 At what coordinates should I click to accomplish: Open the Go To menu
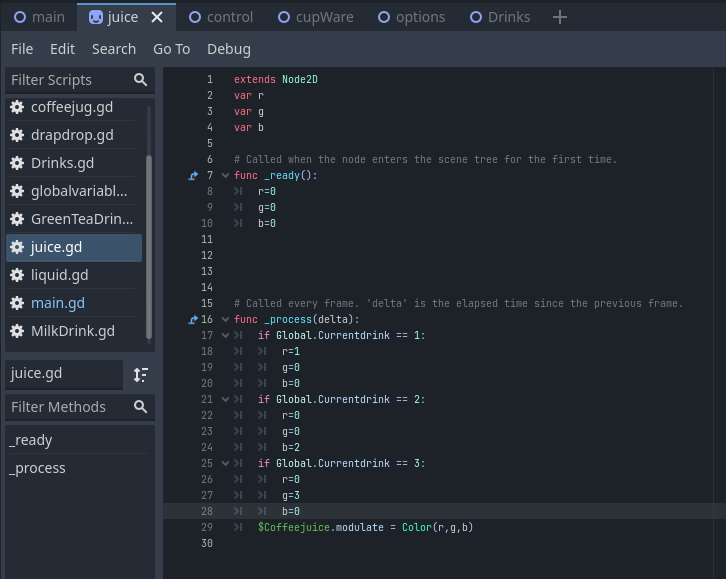[x=171, y=49]
